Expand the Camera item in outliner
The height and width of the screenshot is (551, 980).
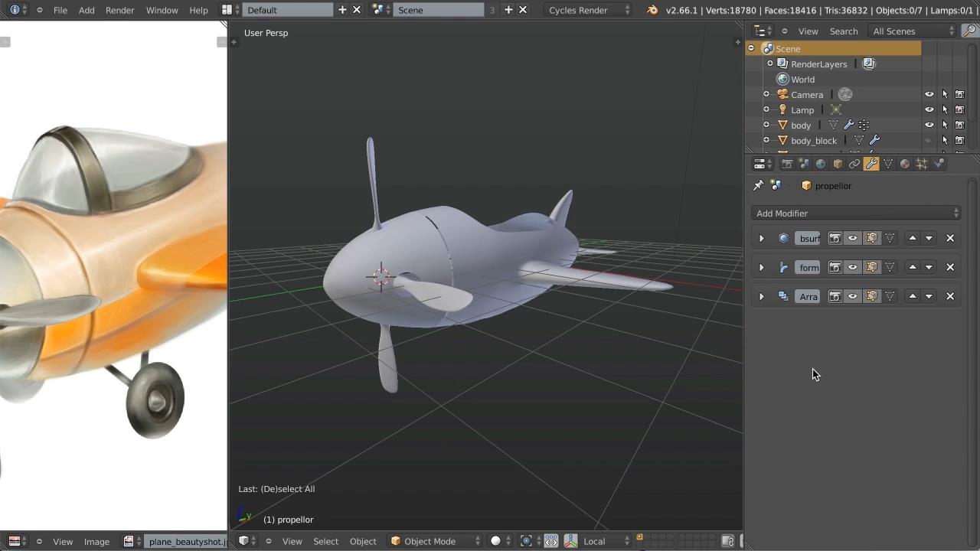point(766,94)
